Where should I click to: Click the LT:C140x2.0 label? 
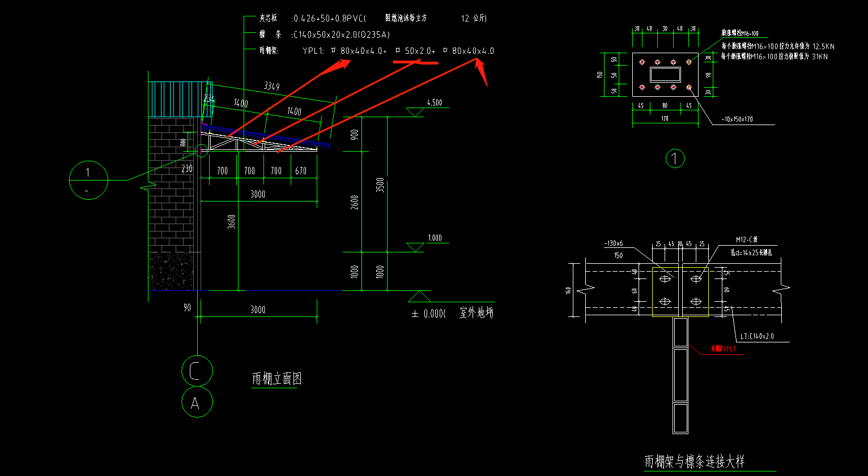[x=757, y=336]
